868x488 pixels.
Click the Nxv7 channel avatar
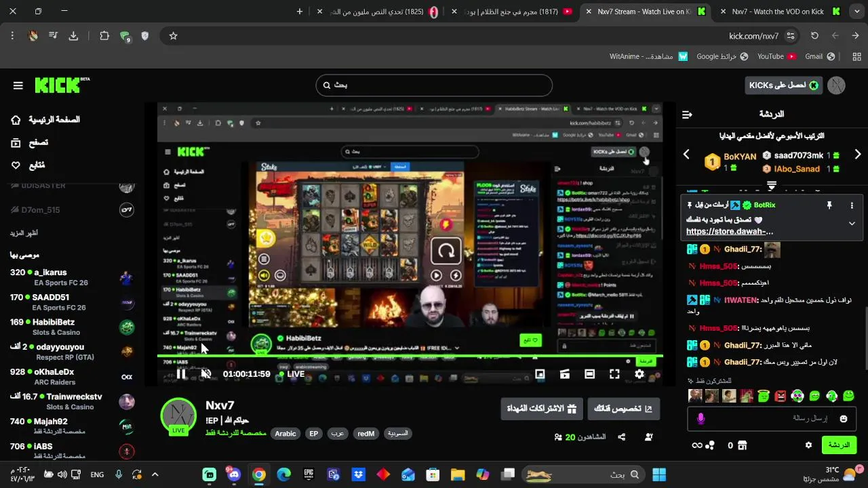coord(178,415)
